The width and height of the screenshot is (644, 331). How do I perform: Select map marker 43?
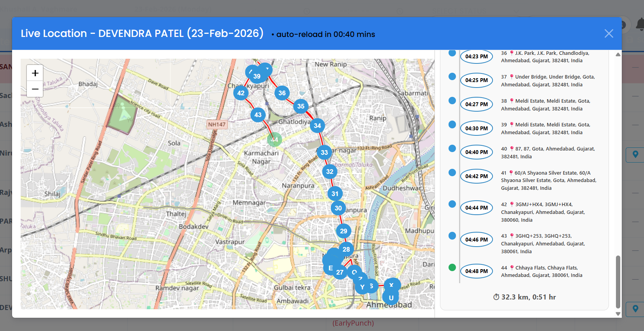(258, 115)
